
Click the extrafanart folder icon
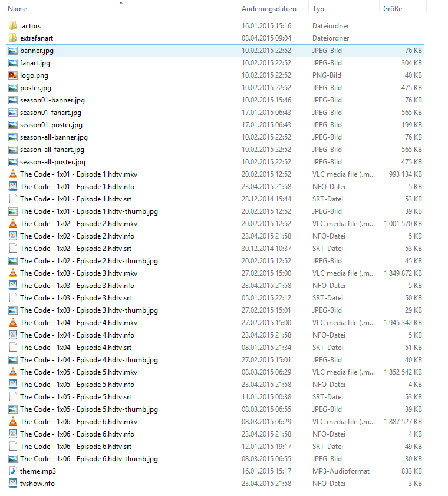[12, 38]
